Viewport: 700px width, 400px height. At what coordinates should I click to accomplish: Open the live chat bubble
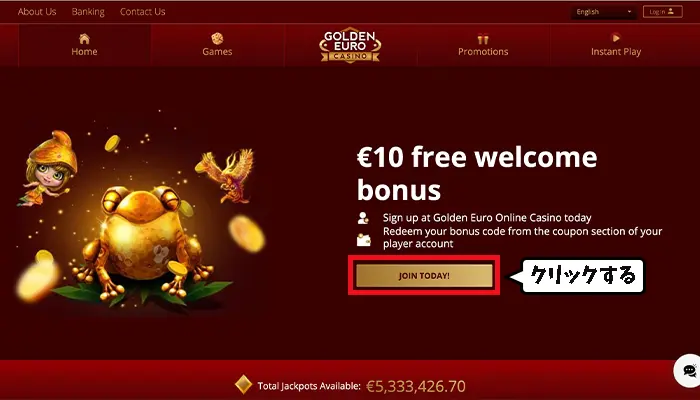(x=688, y=371)
